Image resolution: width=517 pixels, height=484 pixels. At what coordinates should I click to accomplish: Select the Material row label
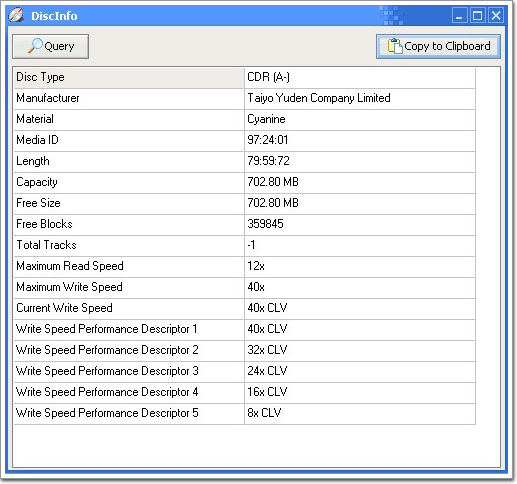129,120
